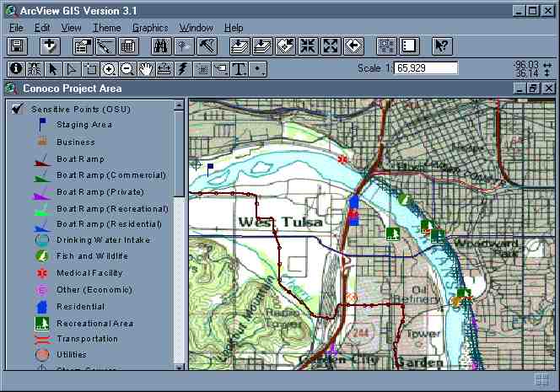Open the Help menu
Image resolution: width=560 pixels, height=392 pixels.
[234, 28]
